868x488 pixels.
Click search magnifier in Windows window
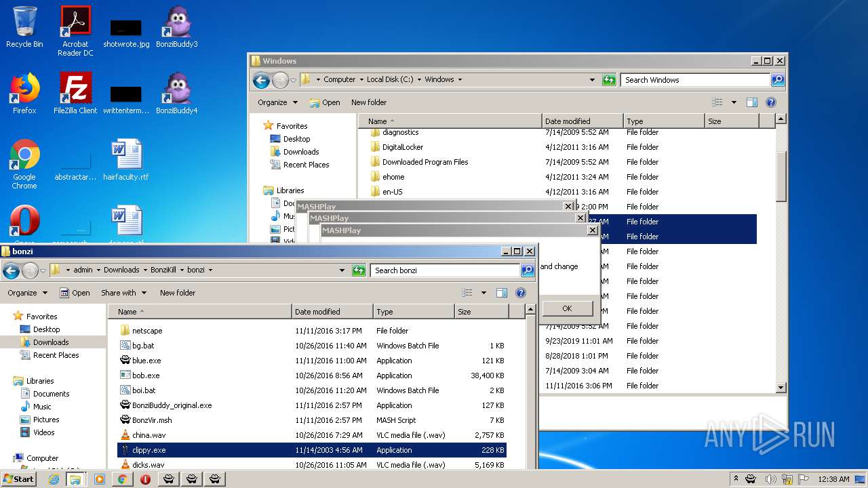pos(778,80)
